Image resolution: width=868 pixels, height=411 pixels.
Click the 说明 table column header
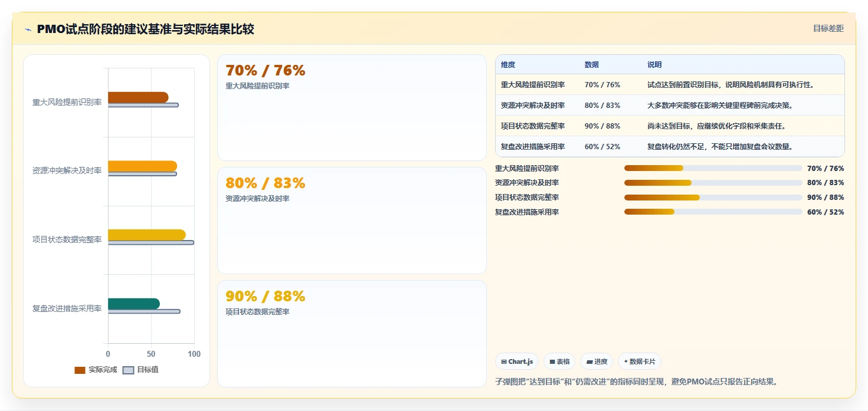coord(654,65)
